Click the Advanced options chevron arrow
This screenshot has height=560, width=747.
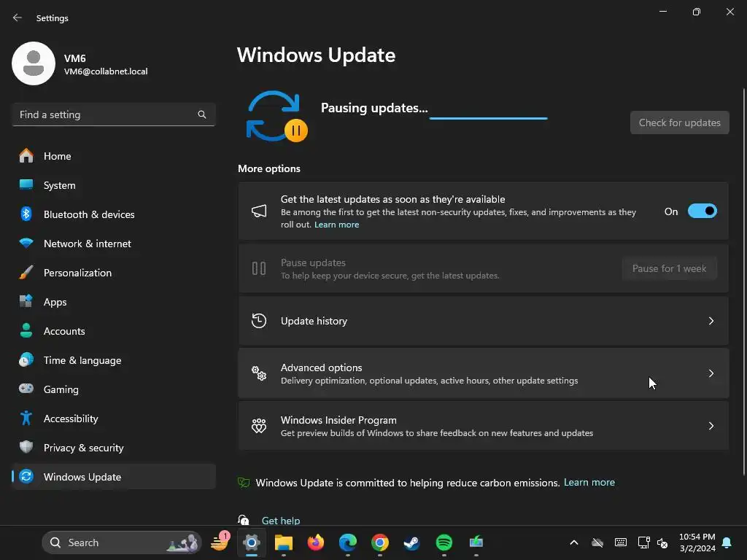711,373
